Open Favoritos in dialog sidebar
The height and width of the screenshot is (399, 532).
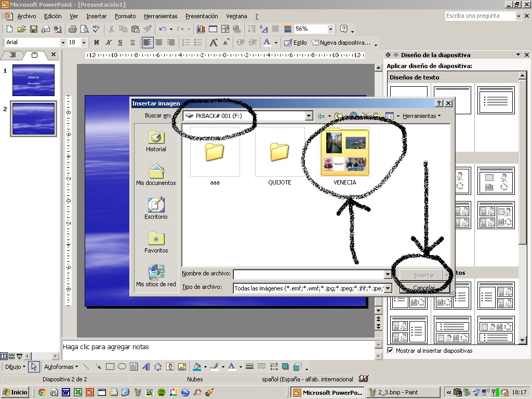coord(156,242)
